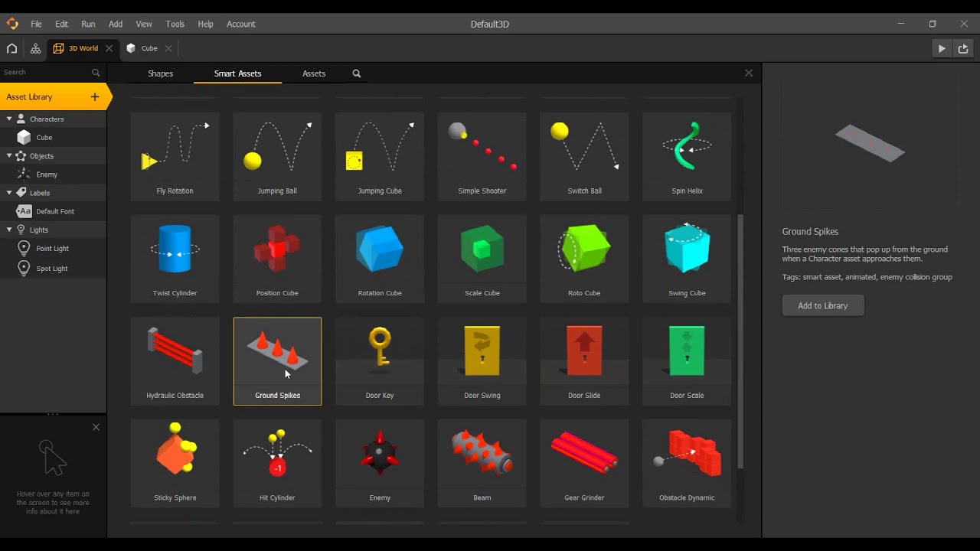Click the export/share icon beside Play
The image size is (980, 551).
click(963, 48)
